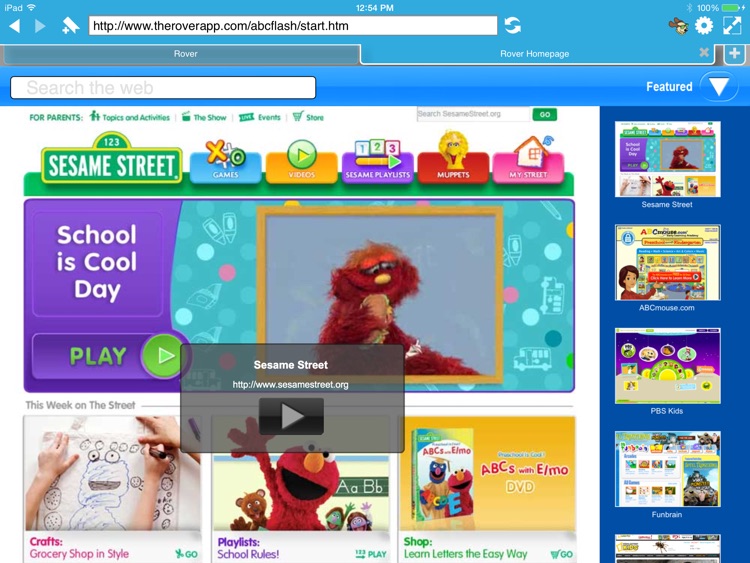
Task: Add a new tab with plus button
Action: click(x=734, y=54)
